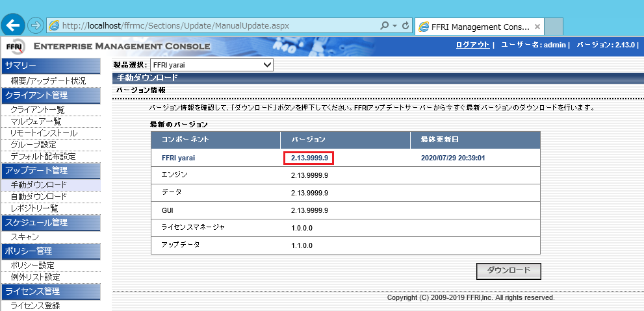Open 例外リスト設定 in sidebar
Viewport: 644px width, 311px height.
tap(35, 277)
